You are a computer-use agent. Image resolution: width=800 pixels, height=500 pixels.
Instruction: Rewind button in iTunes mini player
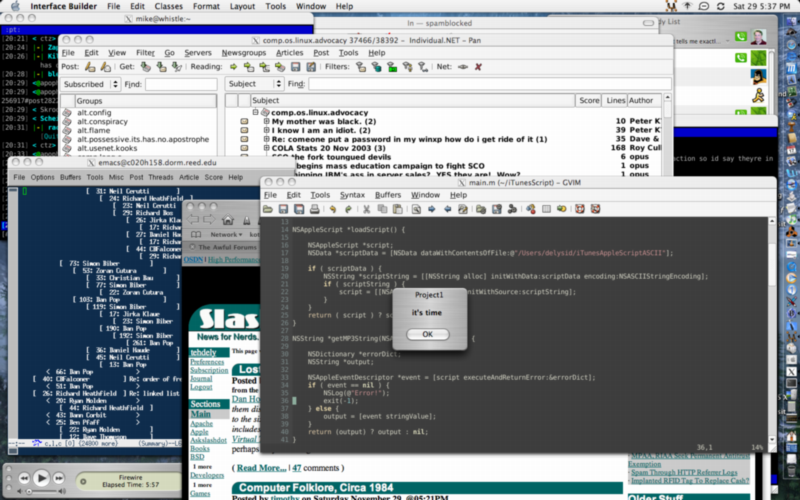click(x=24, y=478)
